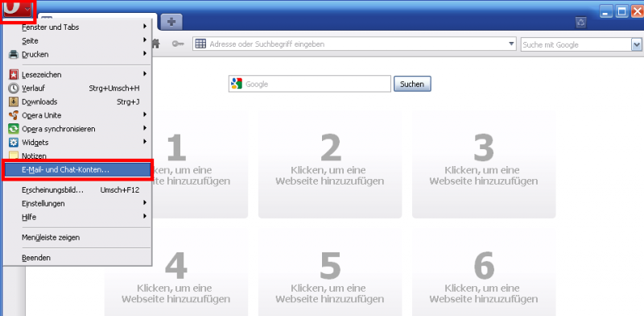The height and width of the screenshot is (316, 644).
Task: Open Fenster und Tabs submenu
Action: pyautogui.click(x=77, y=27)
